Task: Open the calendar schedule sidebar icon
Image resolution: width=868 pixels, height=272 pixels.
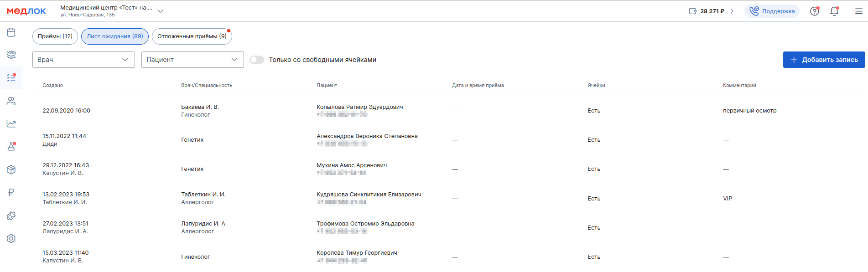Action: pyautogui.click(x=11, y=32)
